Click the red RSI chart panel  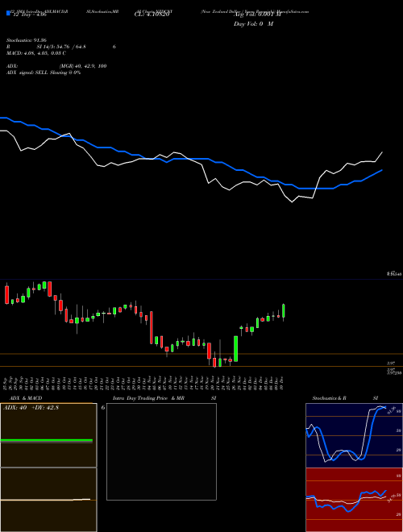click(354, 500)
